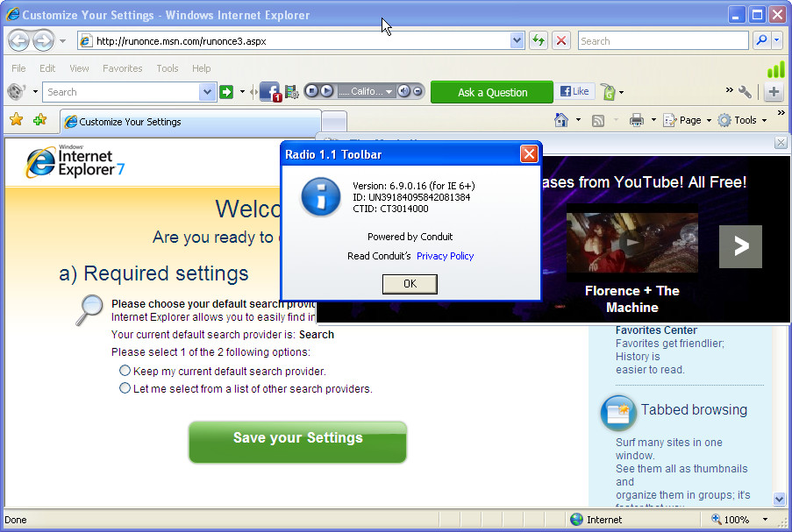Viewport: 792px width, 532px height.
Task: Open the Help menu
Action: (201, 68)
